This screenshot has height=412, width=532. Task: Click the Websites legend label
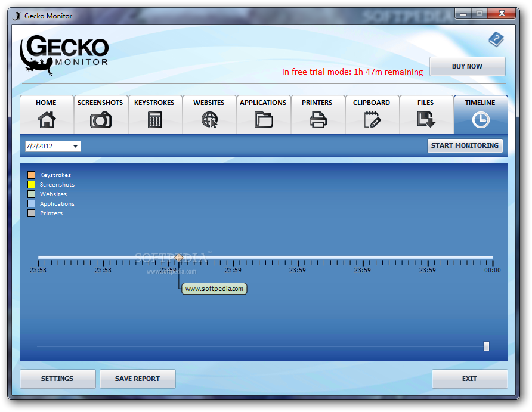point(53,194)
